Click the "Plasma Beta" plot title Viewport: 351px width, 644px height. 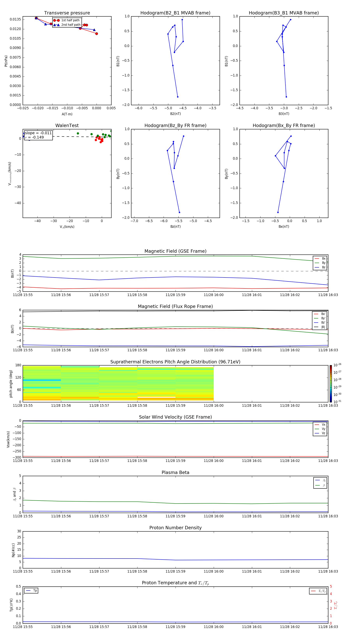[175, 472]
